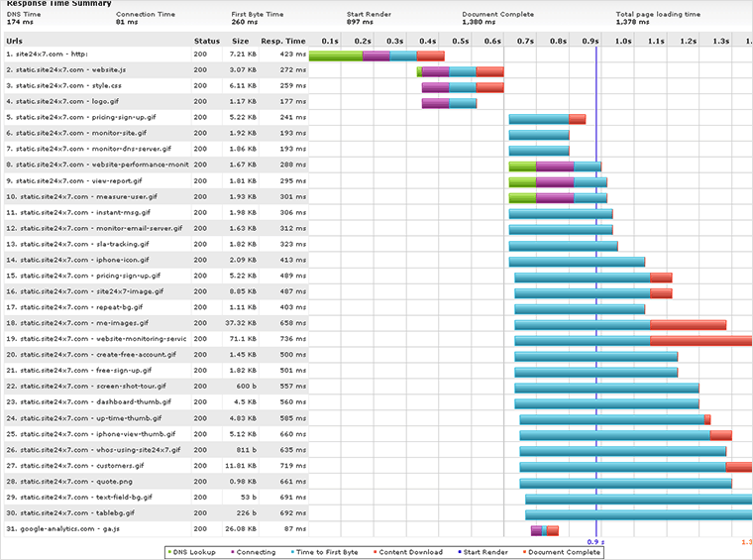Click the Connecting legend entry
Screen dimensions: 753x560
coord(255,552)
